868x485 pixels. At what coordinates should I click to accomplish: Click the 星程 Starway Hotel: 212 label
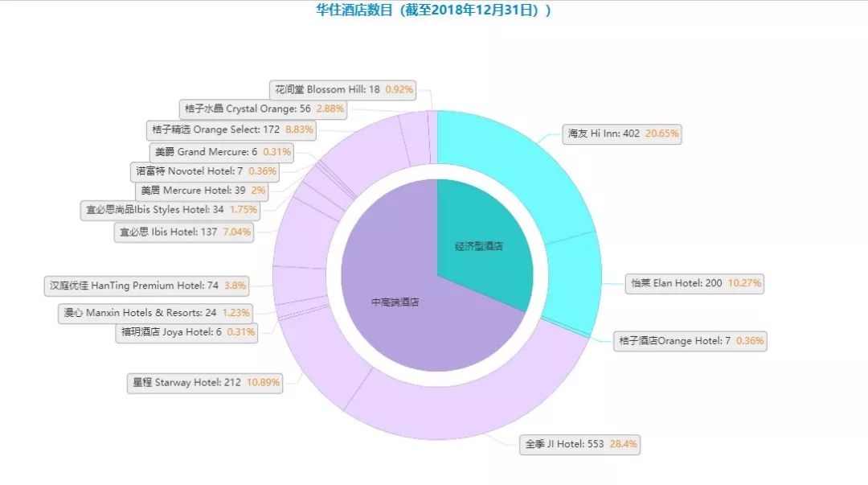205,383
